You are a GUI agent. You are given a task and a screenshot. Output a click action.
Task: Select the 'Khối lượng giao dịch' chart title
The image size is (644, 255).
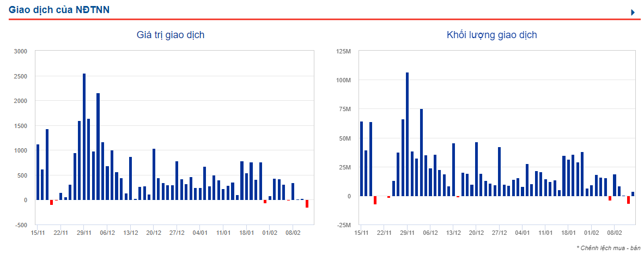pos(491,35)
